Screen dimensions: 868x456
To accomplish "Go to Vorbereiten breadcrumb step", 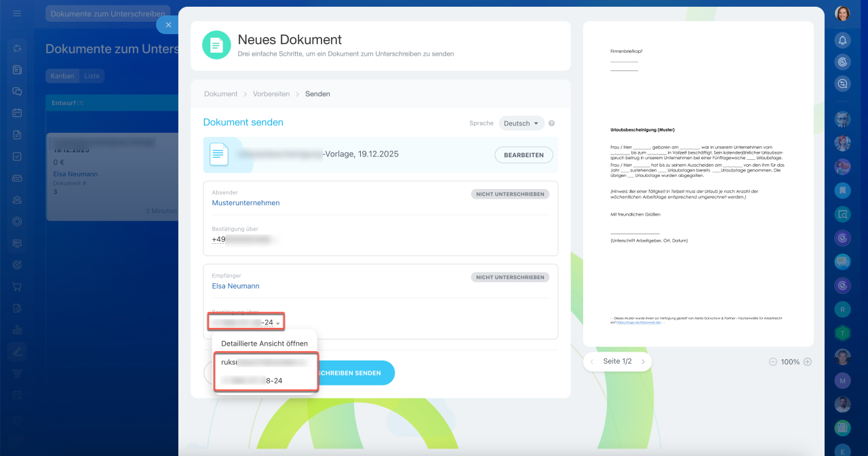I will [271, 94].
